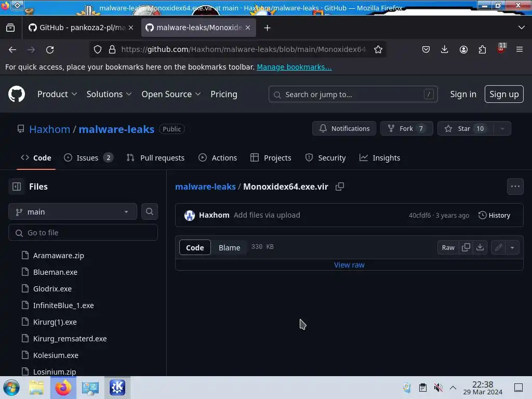This screenshot has width=532, height=399.
Task: Open Firefox downloads panel
Action: click(x=445, y=49)
